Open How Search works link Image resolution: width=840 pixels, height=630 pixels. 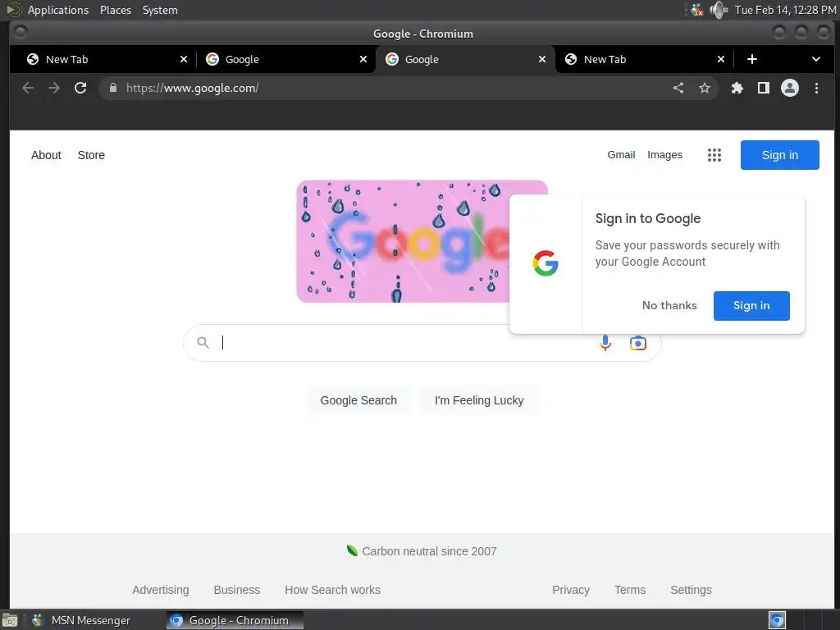332,590
